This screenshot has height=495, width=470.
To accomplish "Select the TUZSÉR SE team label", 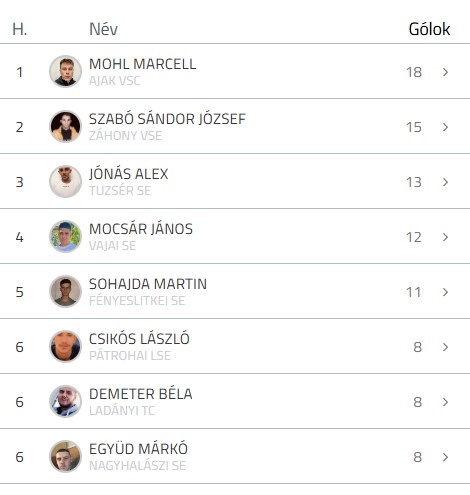I will coord(120,191).
